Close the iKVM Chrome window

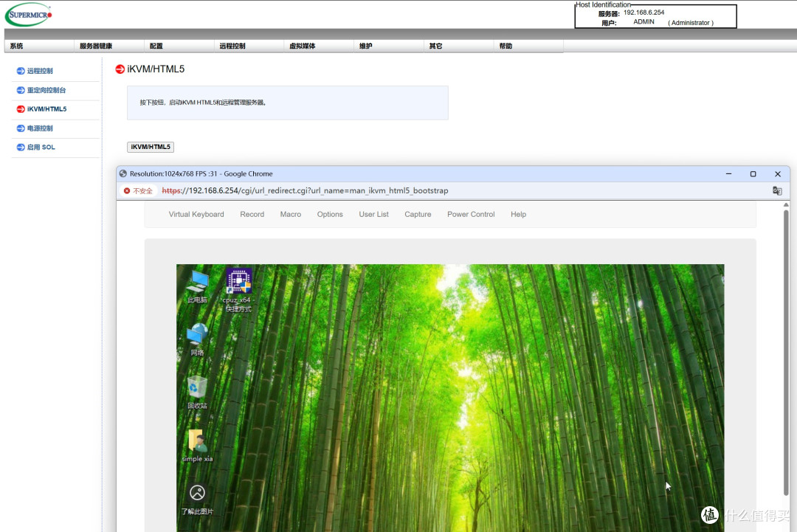tap(778, 174)
